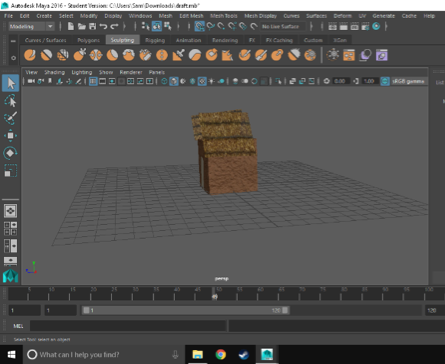Switch to the Rendering shelf tab

tap(225, 40)
